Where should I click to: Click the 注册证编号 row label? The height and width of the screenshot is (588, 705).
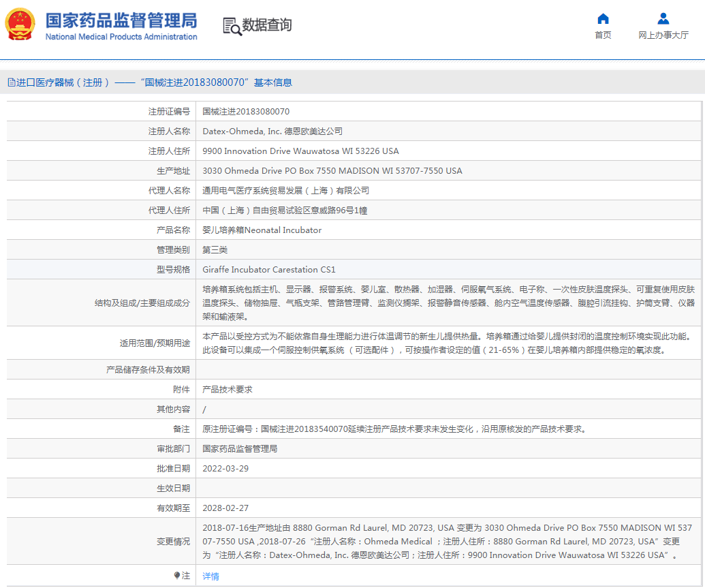point(169,112)
